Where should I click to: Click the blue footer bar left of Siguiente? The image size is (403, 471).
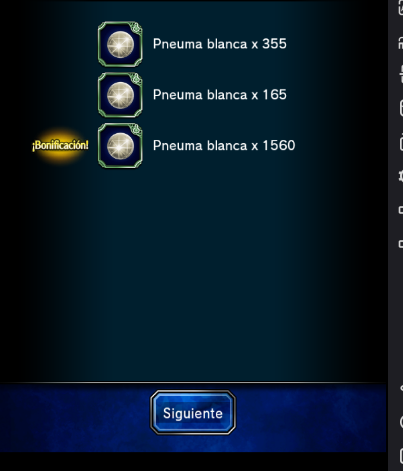(x=75, y=417)
